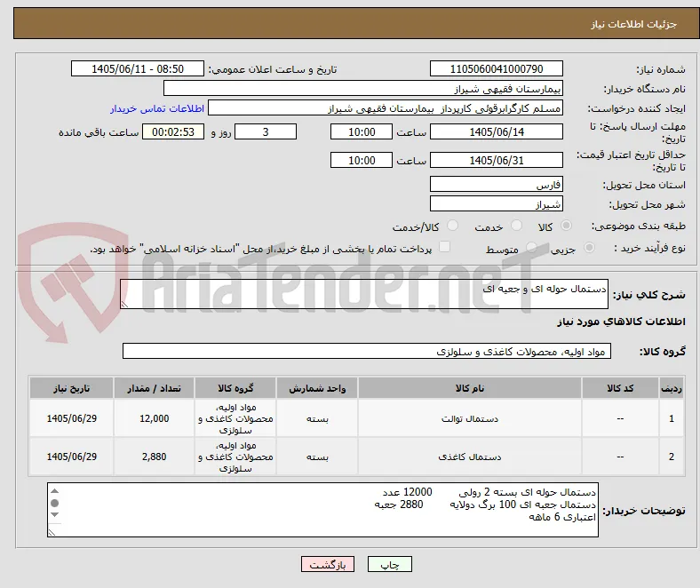700x588 pixels.
Task: Click the تاریخ نیاز column header
Action: (x=71, y=388)
